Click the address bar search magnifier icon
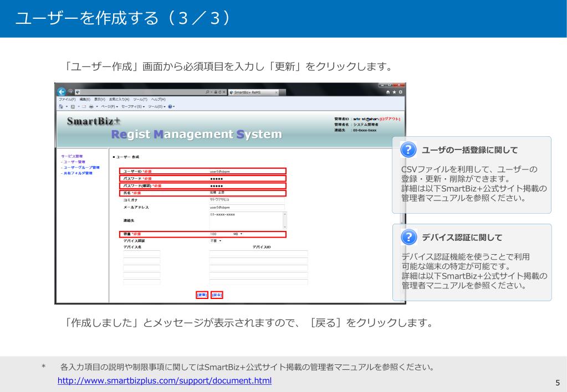The width and height of the screenshot is (567, 392). coord(207,92)
